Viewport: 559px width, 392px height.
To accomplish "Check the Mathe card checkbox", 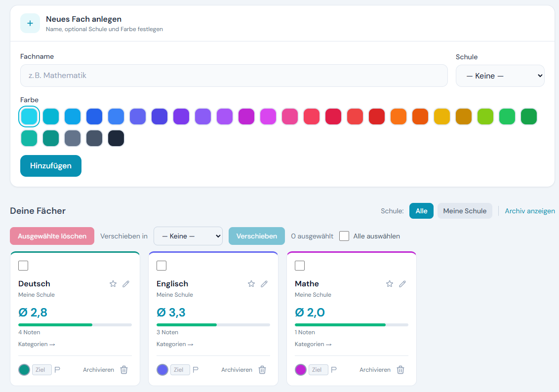I will click(300, 266).
